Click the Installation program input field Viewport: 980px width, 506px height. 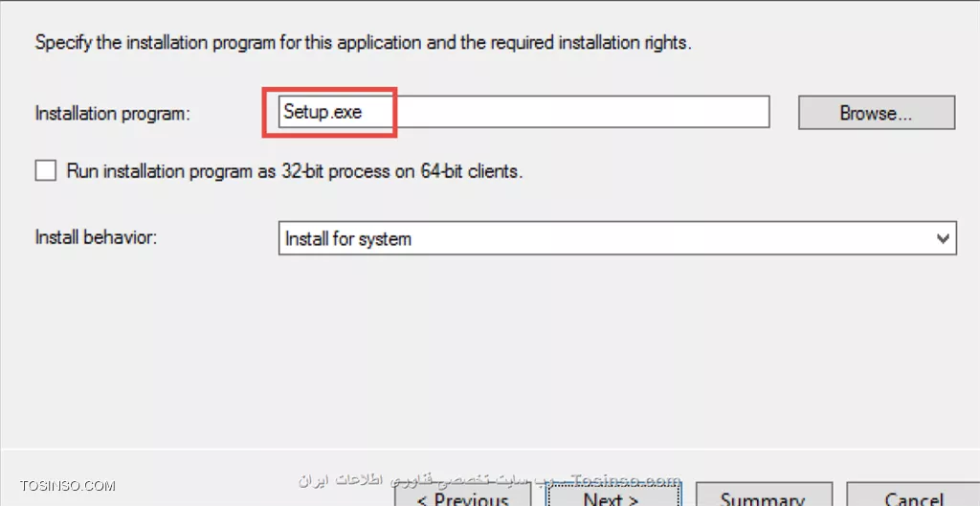(523, 113)
